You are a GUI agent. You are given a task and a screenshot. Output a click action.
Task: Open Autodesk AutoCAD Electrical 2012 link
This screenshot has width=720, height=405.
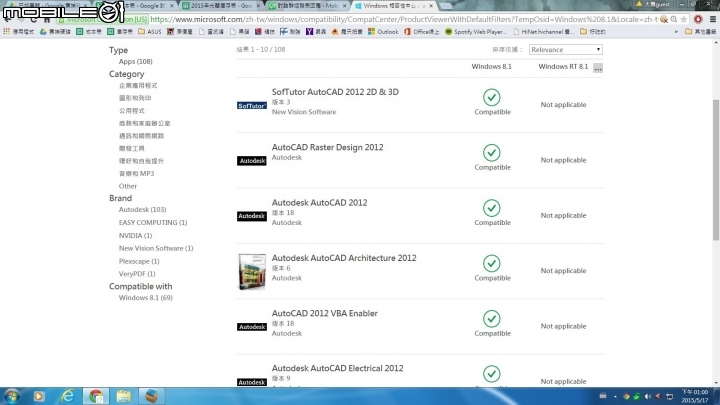(338, 368)
